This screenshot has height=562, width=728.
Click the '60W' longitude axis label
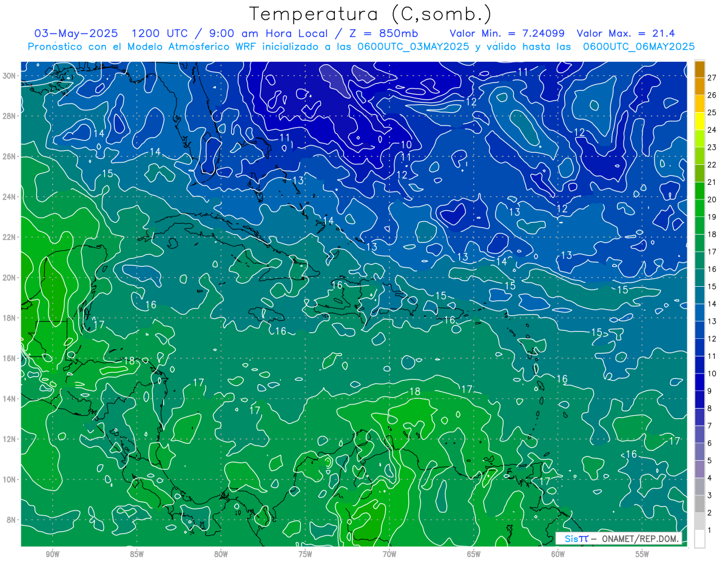(558, 554)
